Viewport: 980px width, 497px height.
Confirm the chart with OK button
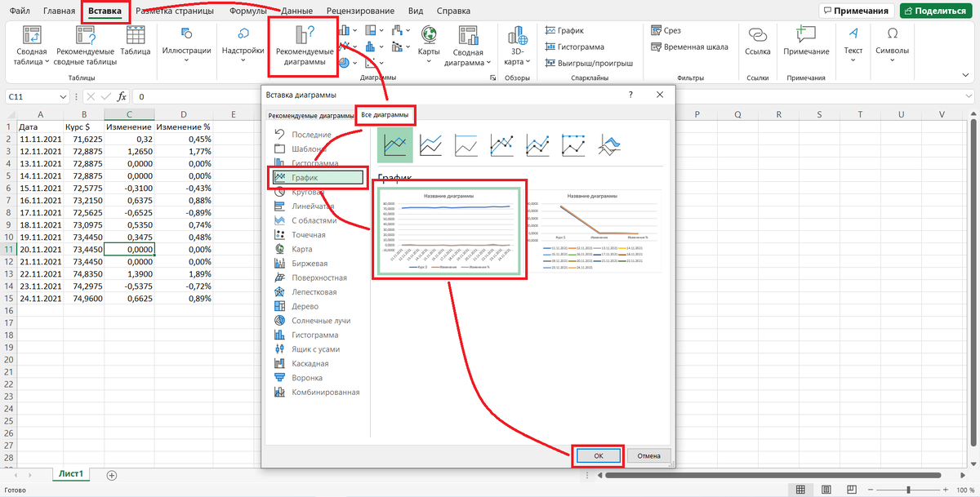coord(598,455)
